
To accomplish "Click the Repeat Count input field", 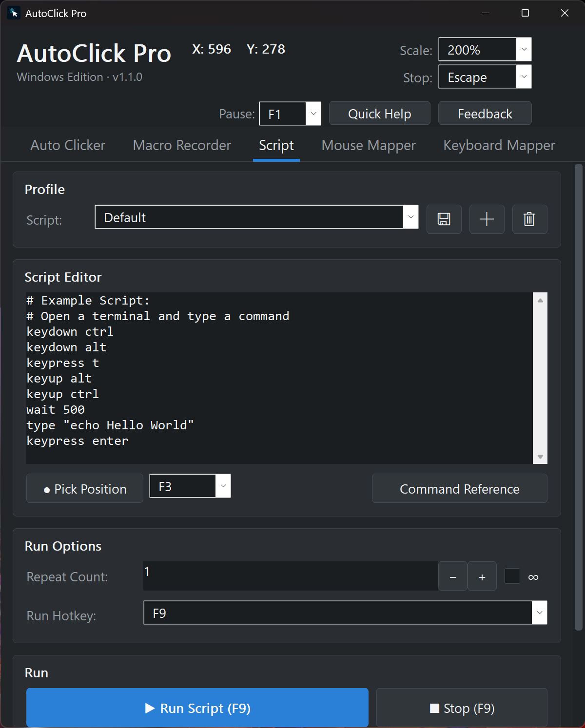I will [291, 576].
